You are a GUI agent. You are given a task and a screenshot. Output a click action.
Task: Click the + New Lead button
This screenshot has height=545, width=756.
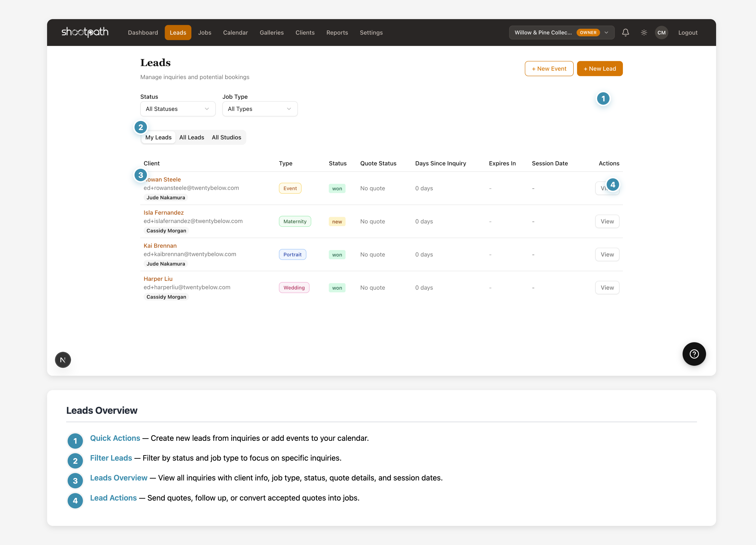[600, 68]
